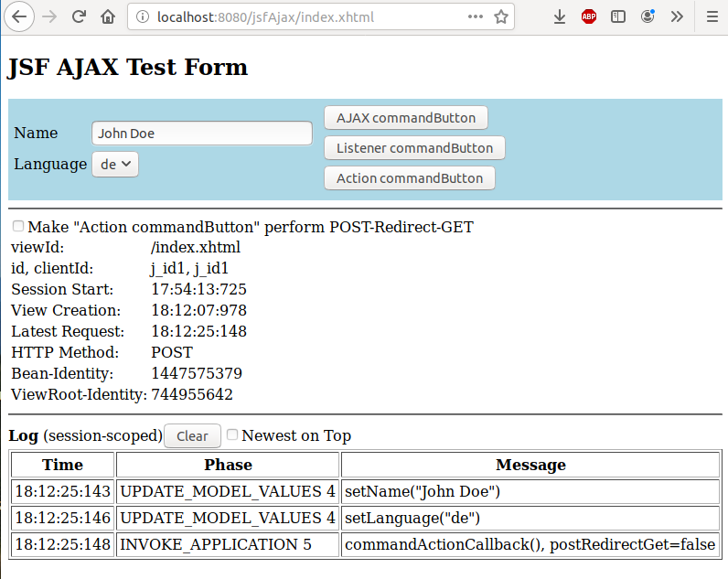The image size is (728, 579).
Task: Open the Firefox account icon
Action: pos(648,16)
